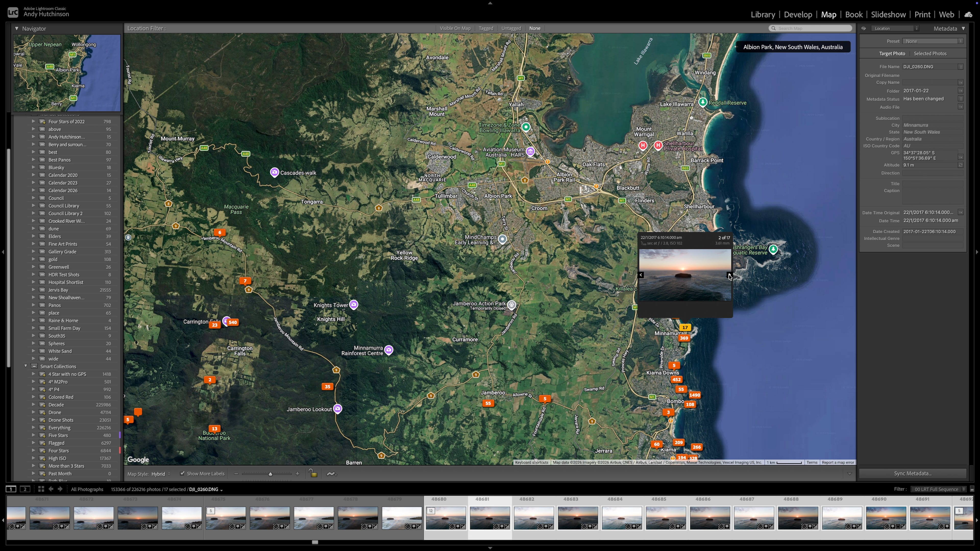Expand the Jervis Bay collection
This screenshot has width=980, height=551.
tap(33, 290)
